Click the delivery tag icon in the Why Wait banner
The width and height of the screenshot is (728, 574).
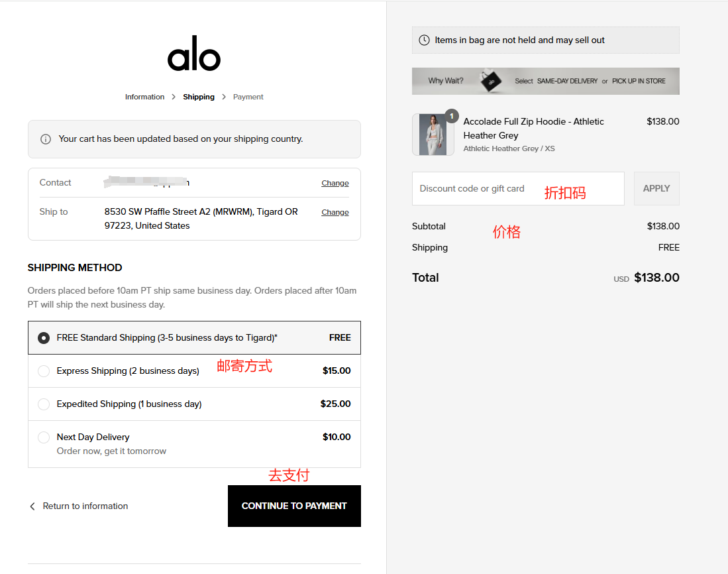[x=490, y=80]
